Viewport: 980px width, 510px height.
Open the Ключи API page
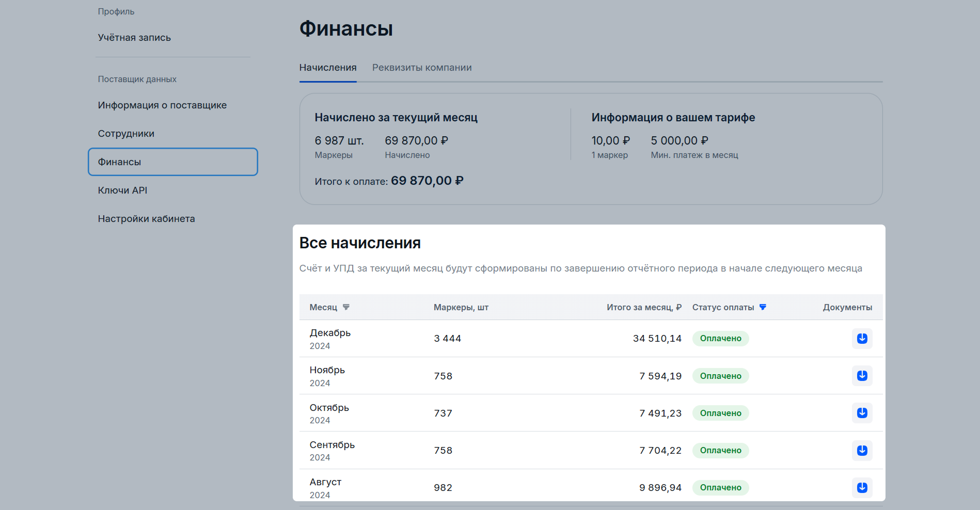[122, 190]
